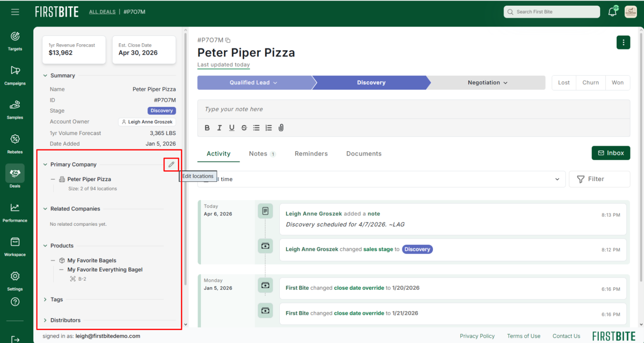Open the three-dot deal options menu
Image resolution: width=644 pixels, height=343 pixels.
(623, 43)
